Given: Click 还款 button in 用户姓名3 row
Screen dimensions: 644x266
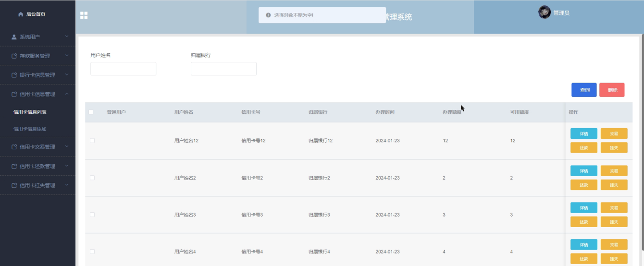Looking at the screenshot, I should coord(584,222).
